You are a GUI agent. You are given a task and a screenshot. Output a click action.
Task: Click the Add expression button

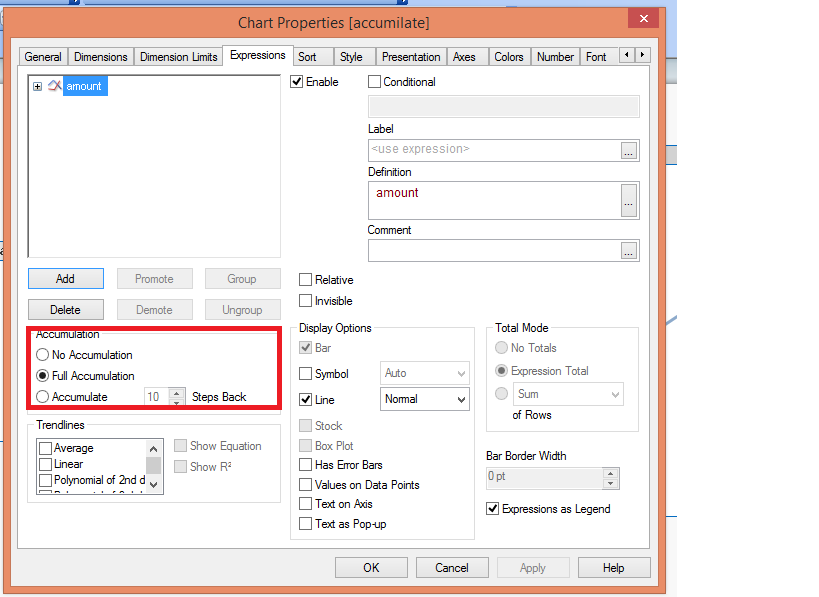[x=66, y=278]
